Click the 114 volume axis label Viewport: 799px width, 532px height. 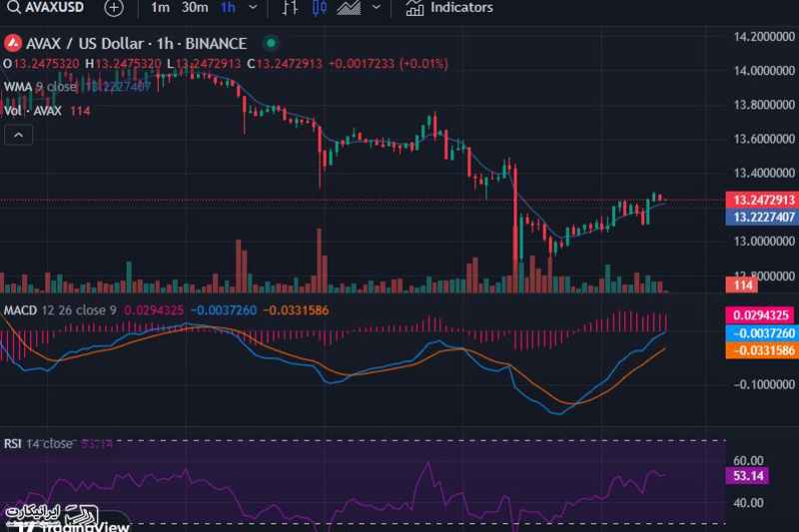click(x=742, y=285)
